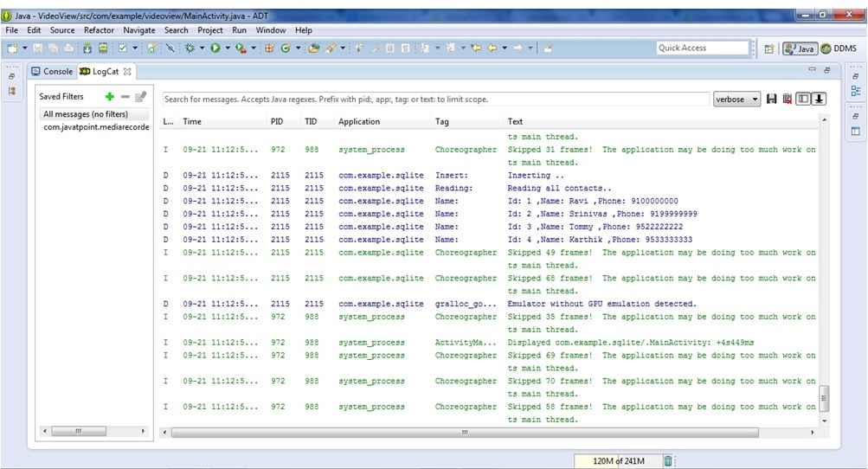Click the Outline view icon on right trim

coord(856,91)
